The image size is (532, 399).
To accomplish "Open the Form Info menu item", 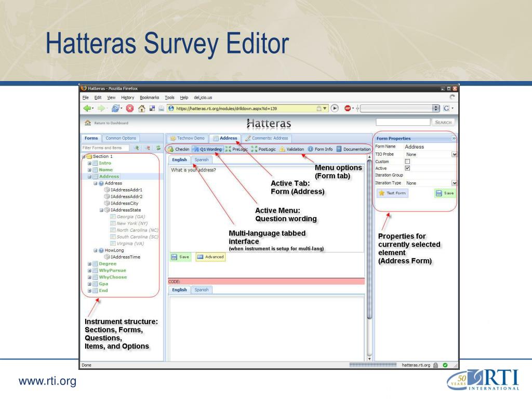I will tap(320, 149).
